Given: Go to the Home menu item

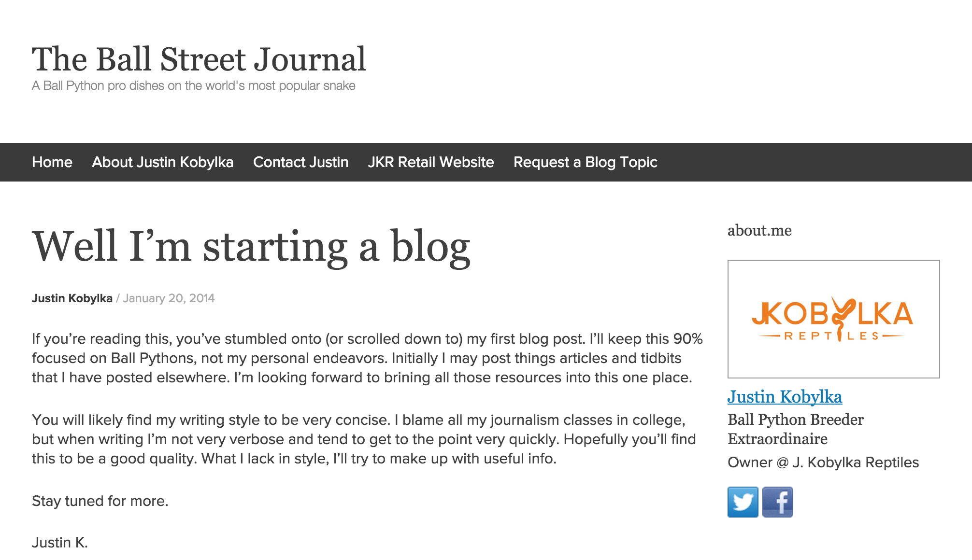Looking at the screenshot, I should pos(52,162).
